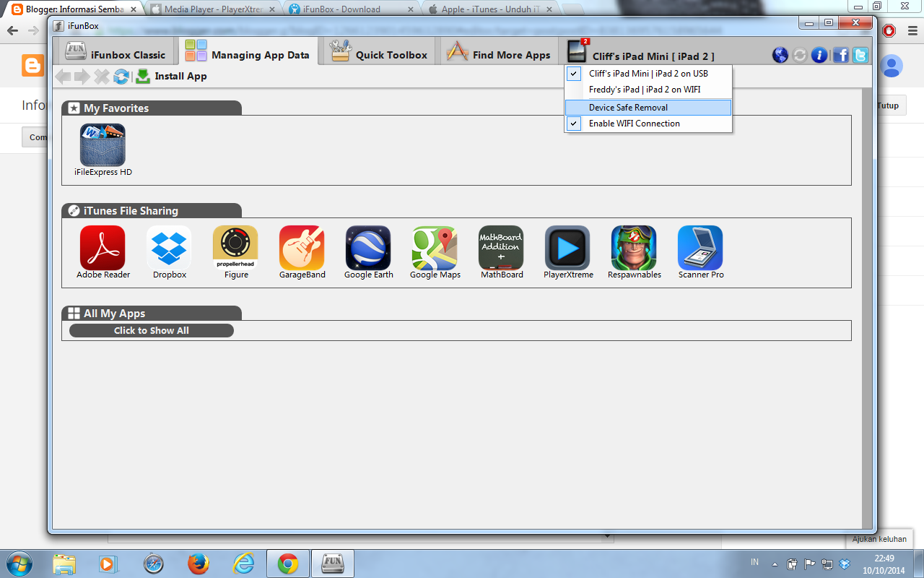The image size is (924, 578).
Task: Click the gray sync arrows icon near globe
Action: 800,55
